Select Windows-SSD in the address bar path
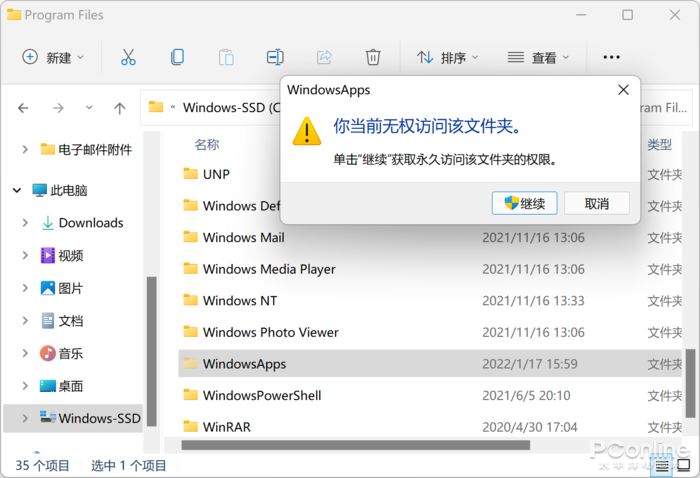 (231, 107)
